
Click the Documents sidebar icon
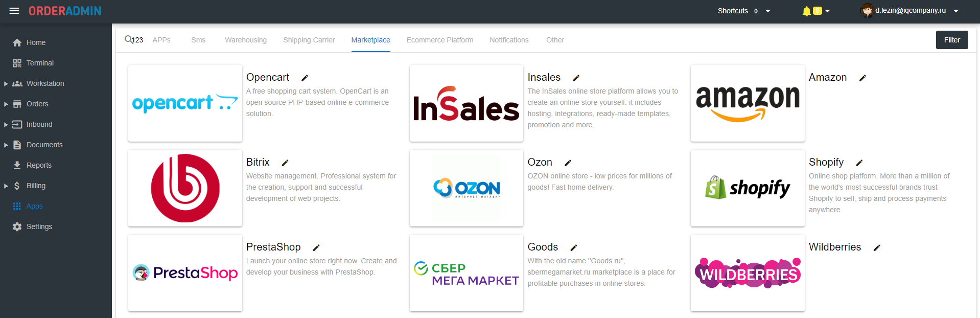tap(17, 145)
